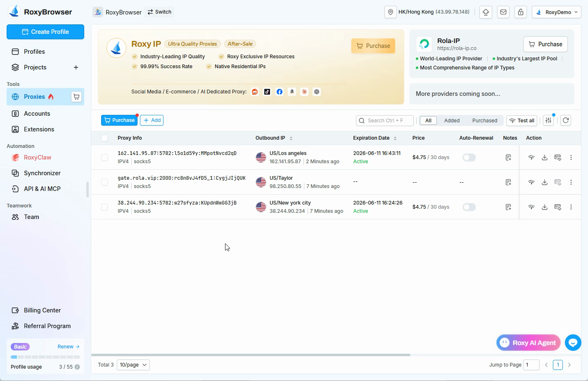Open notes for the US/Taylor proxy

(x=508, y=182)
